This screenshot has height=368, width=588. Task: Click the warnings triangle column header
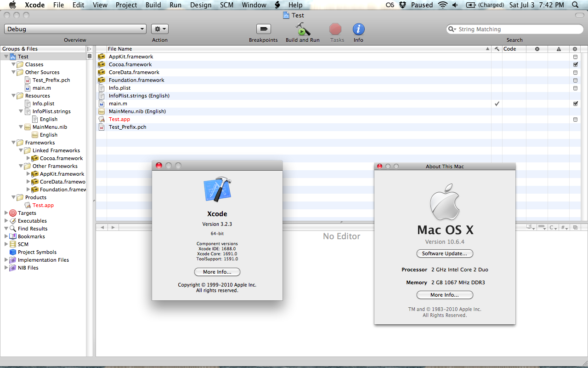pos(559,49)
